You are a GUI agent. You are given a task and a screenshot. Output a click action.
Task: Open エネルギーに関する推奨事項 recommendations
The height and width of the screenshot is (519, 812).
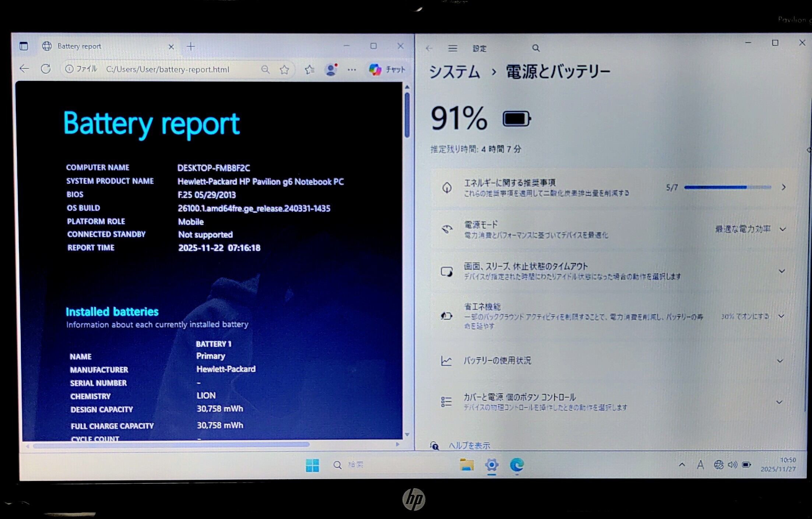(x=783, y=187)
